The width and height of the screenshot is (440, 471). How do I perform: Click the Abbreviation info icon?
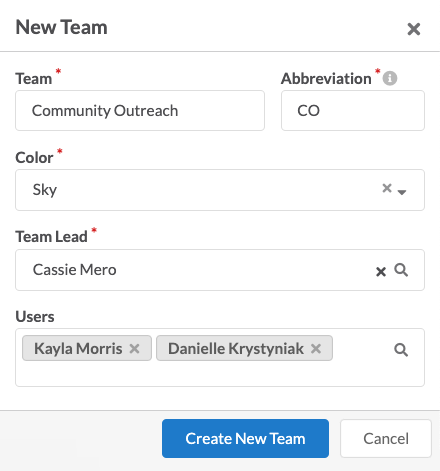(x=390, y=79)
